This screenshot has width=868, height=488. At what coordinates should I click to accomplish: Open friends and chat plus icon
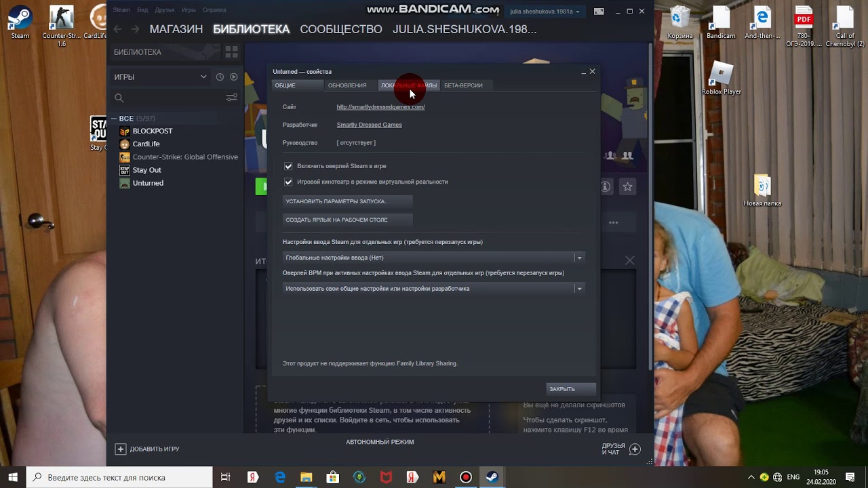(x=635, y=449)
